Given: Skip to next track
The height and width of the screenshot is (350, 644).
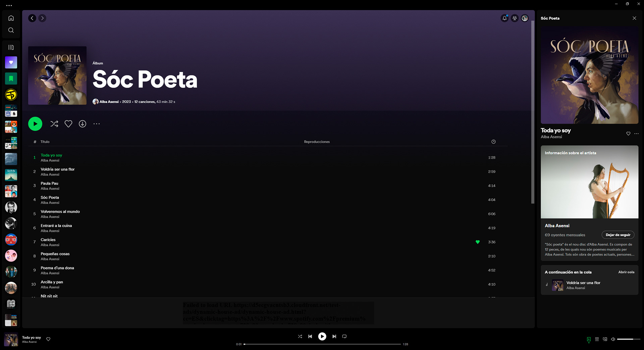Looking at the screenshot, I should pos(334,336).
